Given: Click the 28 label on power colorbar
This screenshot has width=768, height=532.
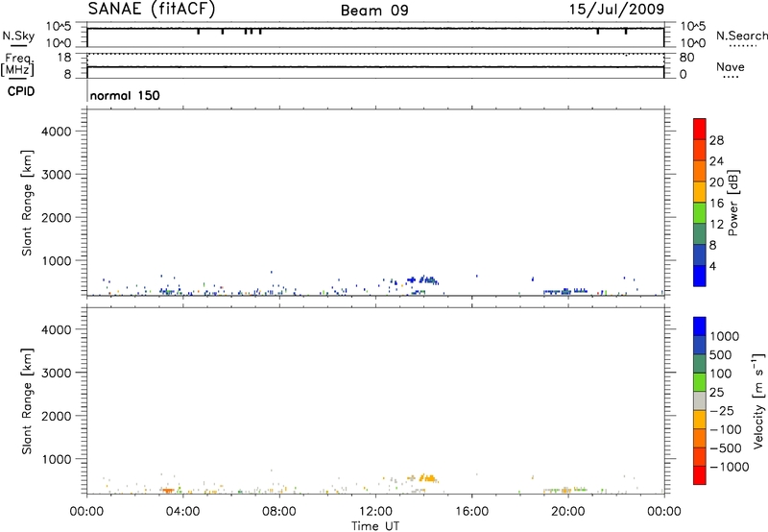Looking at the screenshot, I should point(716,140).
